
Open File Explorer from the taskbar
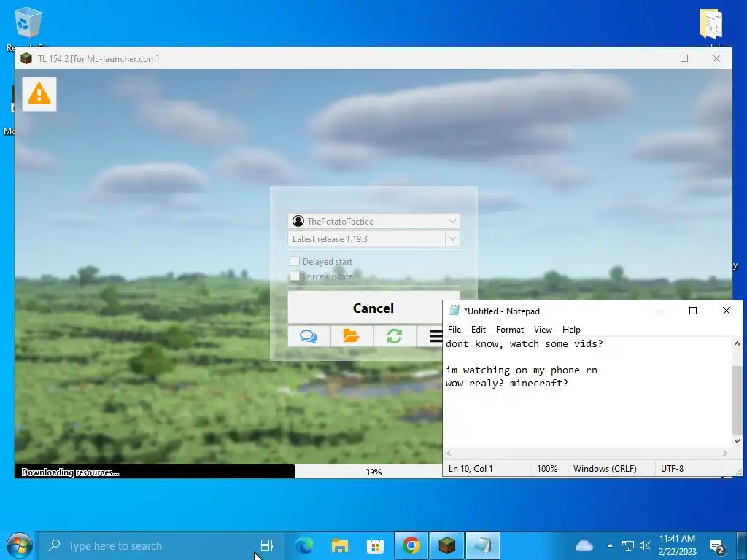[340, 545]
